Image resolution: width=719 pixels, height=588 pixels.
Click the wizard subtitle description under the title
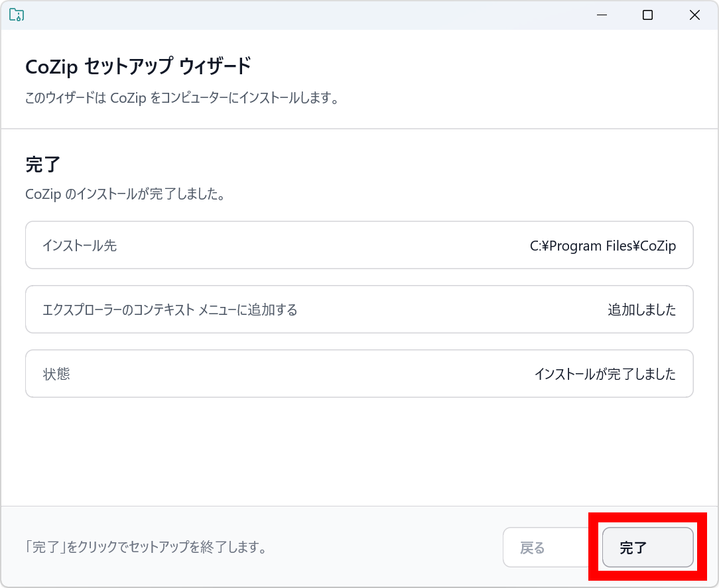click(182, 99)
